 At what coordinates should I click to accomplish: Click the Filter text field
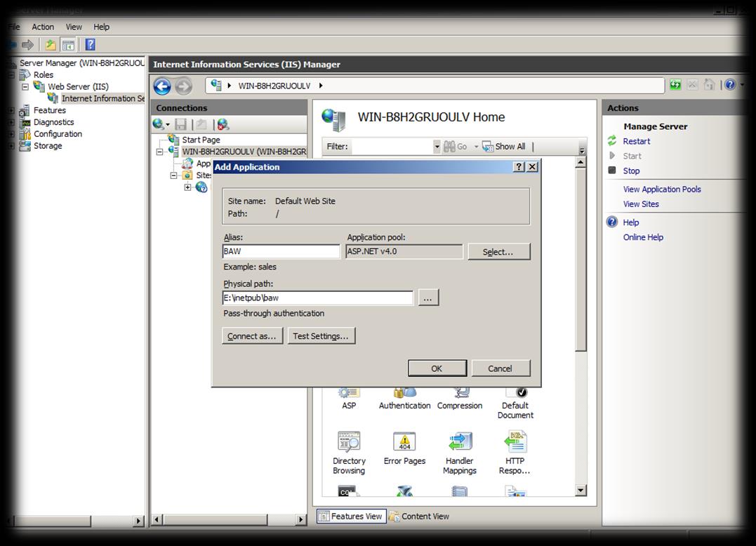[x=391, y=147]
